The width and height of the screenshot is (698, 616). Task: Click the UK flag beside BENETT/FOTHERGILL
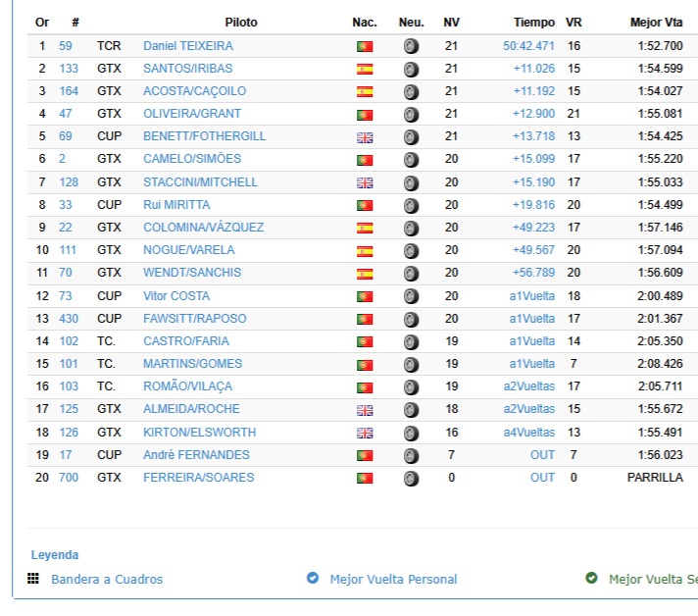(365, 137)
